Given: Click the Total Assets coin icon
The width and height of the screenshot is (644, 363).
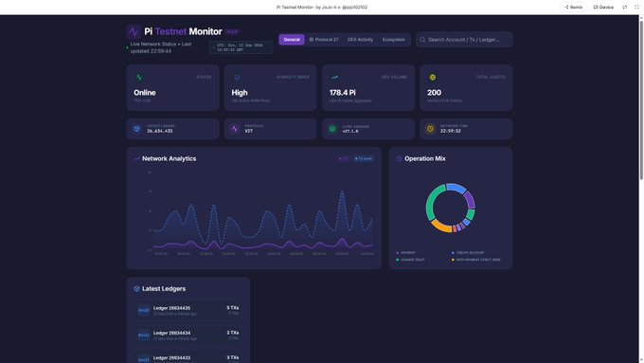Looking at the screenshot, I should [x=433, y=78].
